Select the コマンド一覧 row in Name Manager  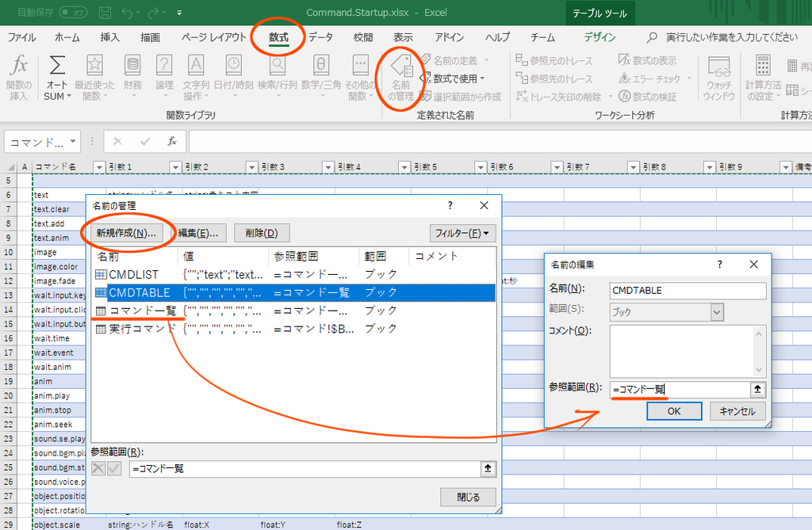pyautogui.click(x=293, y=311)
